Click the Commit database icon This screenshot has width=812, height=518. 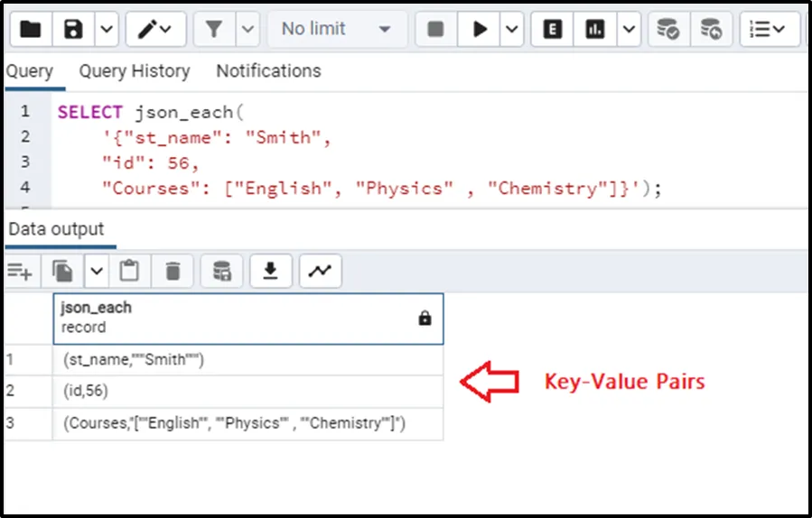(x=668, y=29)
